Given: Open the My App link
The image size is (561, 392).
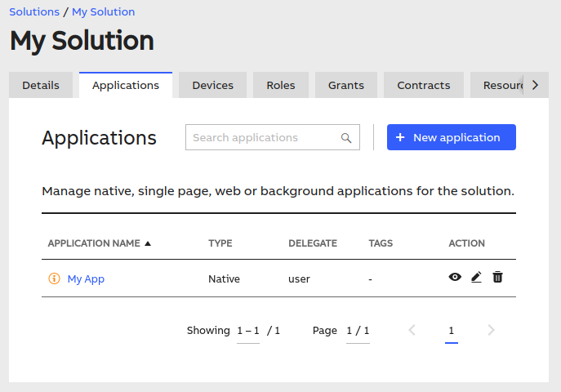Looking at the screenshot, I should [x=86, y=278].
